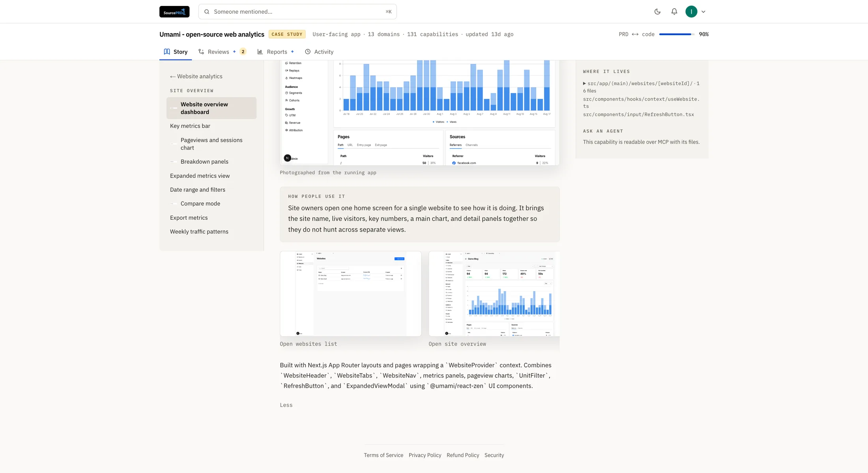The height and width of the screenshot is (473, 868).
Task: Select Website overview dashboard in sidebar
Action: tap(211, 108)
